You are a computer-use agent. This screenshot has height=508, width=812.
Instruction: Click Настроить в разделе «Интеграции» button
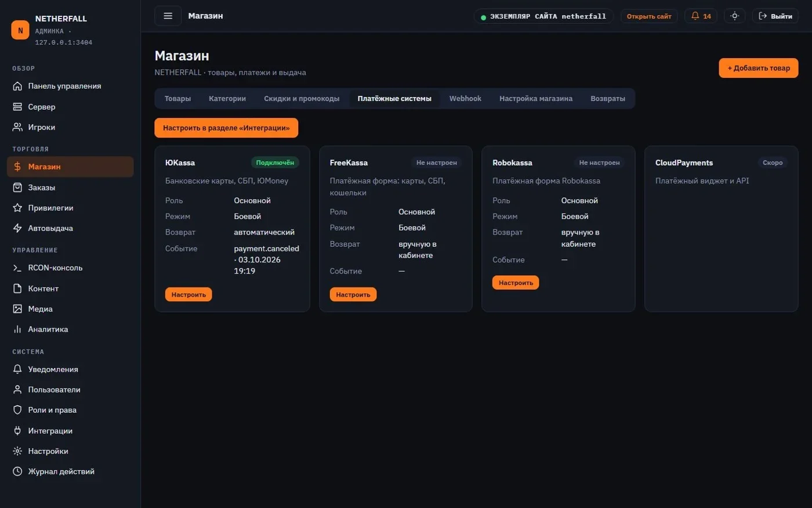coord(226,128)
